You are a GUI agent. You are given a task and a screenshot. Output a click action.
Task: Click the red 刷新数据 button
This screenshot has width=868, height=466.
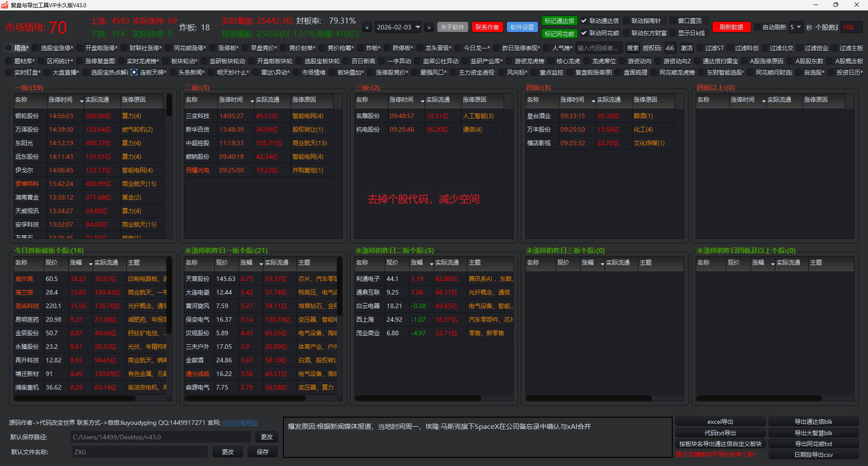tap(731, 27)
